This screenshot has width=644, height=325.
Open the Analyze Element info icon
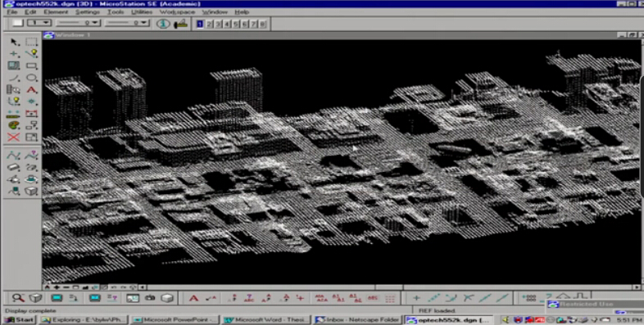[x=163, y=24]
